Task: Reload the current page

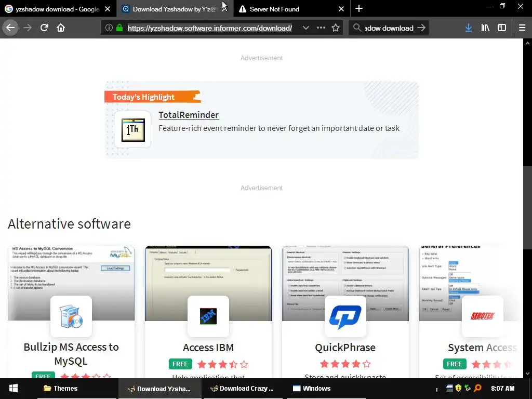Action: (44, 28)
